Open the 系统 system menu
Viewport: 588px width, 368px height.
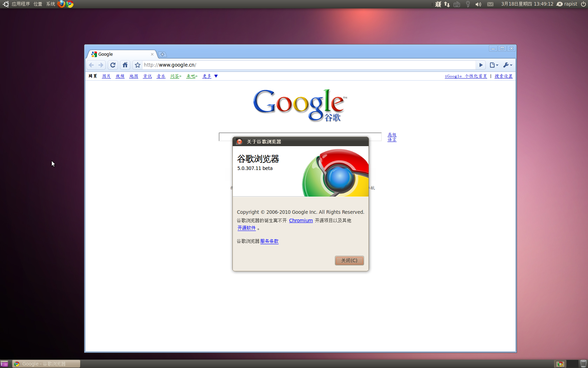pyautogui.click(x=51, y=4)
